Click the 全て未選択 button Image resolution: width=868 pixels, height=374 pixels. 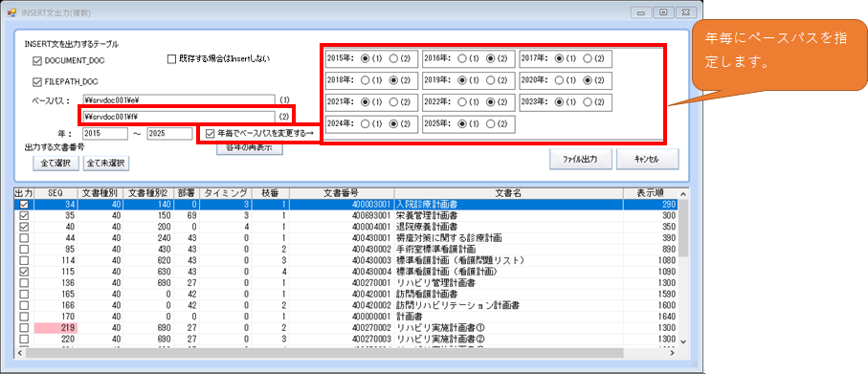[x=105, y=164]
